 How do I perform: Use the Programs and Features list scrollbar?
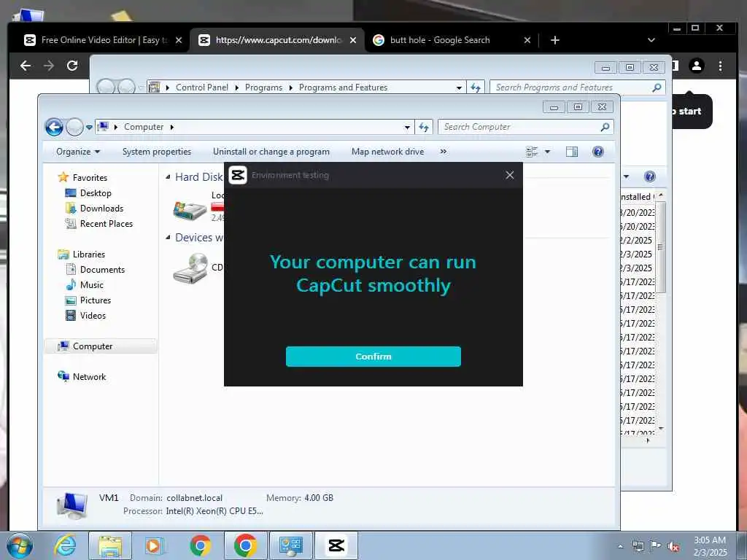pyautogui.click(x=660, y=246)
